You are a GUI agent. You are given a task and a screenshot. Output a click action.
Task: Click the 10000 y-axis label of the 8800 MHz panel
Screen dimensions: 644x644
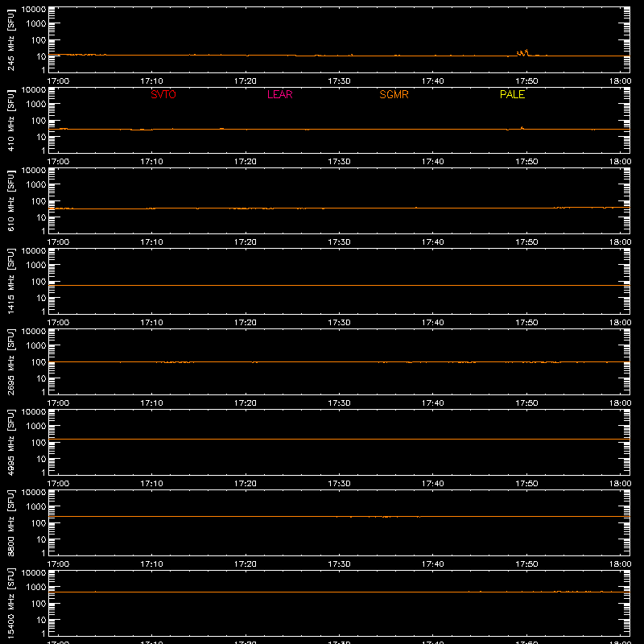[x=34, y=493]
